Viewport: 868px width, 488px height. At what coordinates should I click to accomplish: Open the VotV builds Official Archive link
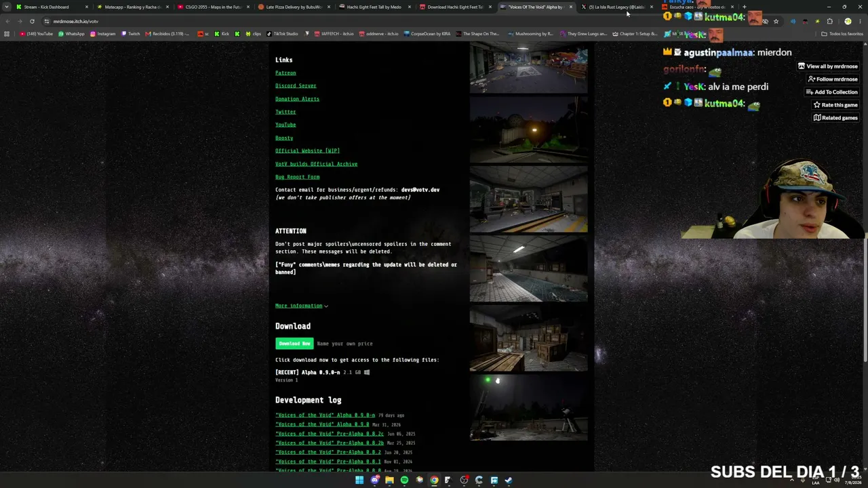(316, 164)
